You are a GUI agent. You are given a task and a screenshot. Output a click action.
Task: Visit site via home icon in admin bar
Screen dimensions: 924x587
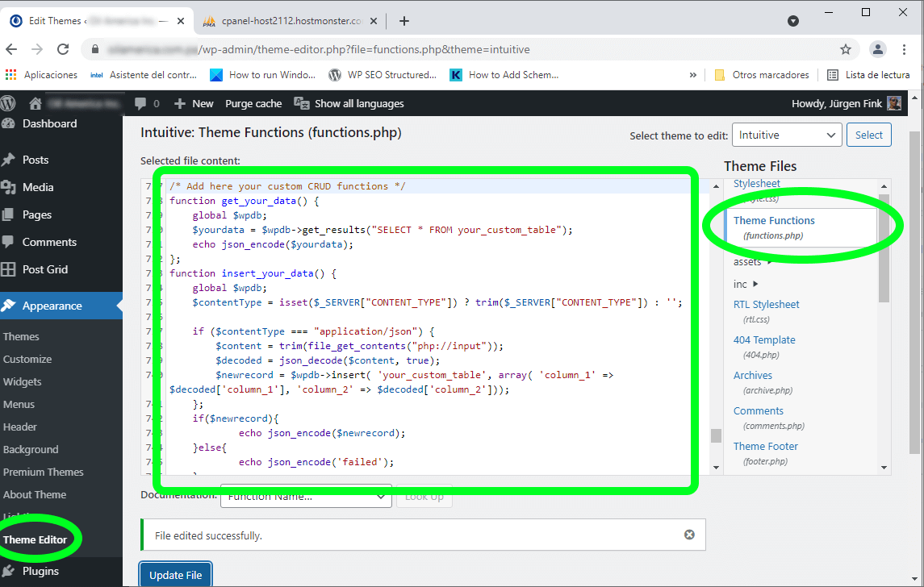coord(36,104)
